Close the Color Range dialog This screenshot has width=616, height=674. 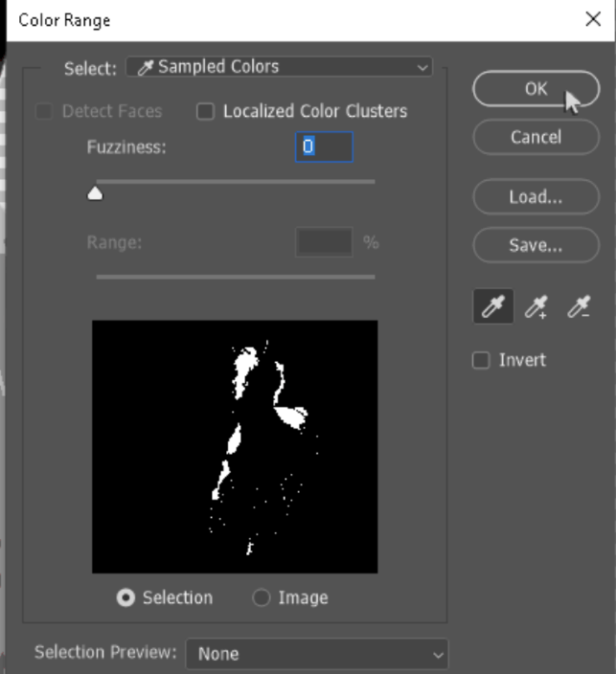coord(593,19)
